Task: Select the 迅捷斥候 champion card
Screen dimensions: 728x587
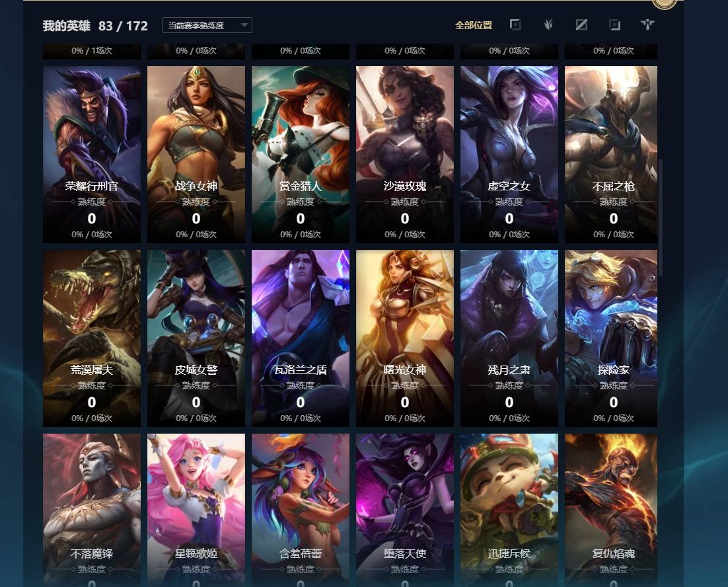Action: (x=509, y=510)
